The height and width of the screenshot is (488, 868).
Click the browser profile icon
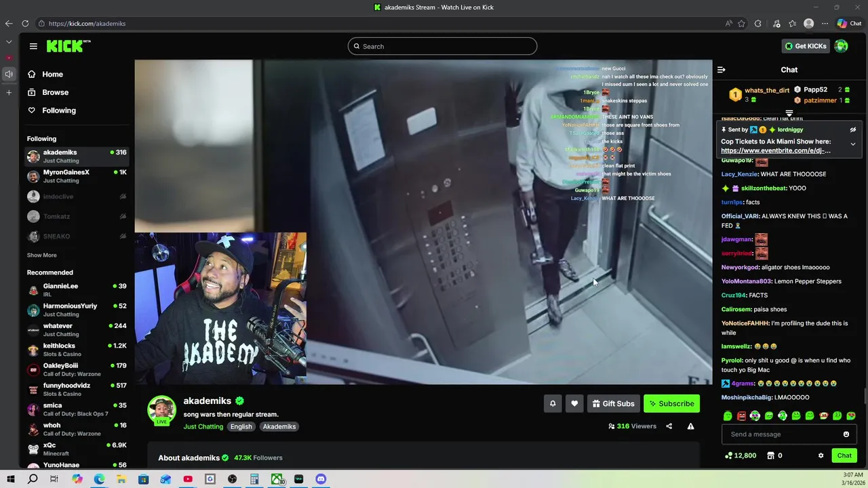click(808, 24)
